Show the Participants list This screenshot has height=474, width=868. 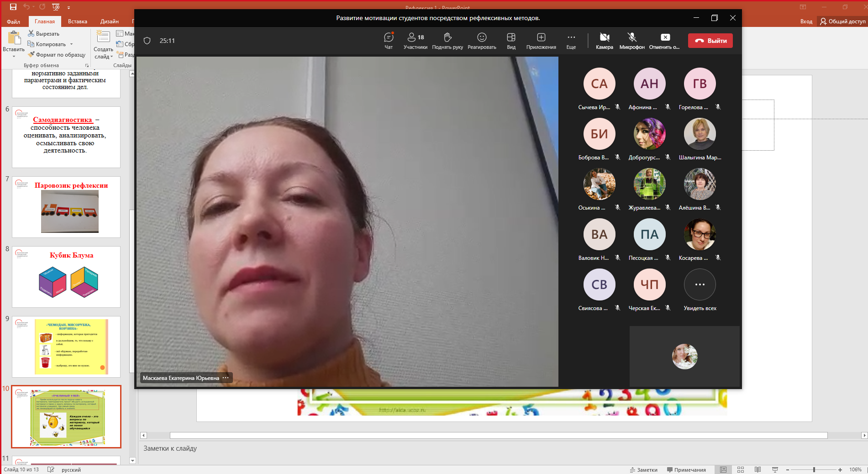(416, 41)
